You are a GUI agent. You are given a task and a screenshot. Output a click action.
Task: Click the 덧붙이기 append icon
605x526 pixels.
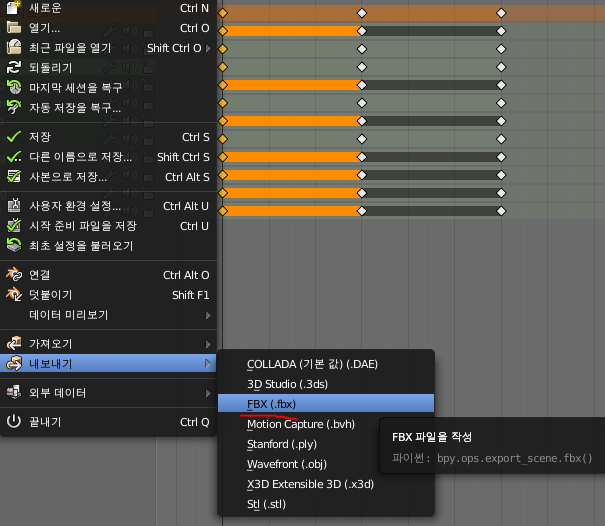click(14, 295)
